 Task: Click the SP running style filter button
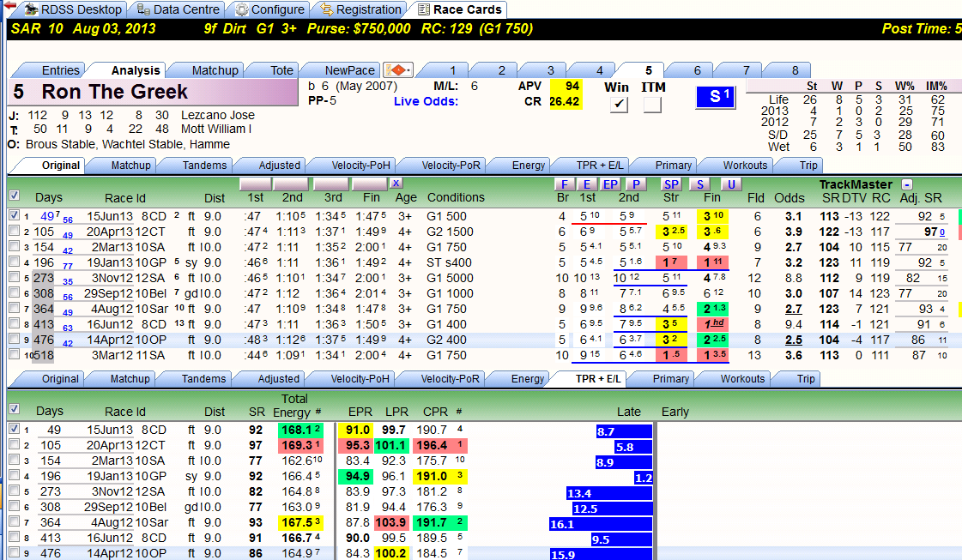pyautogui.click(x=671, y=184)
